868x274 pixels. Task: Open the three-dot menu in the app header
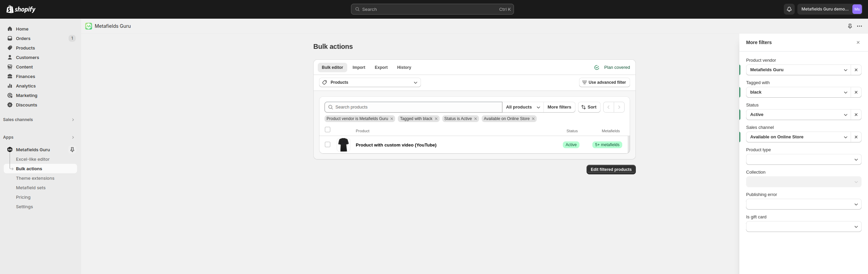(x=860, y=26)
